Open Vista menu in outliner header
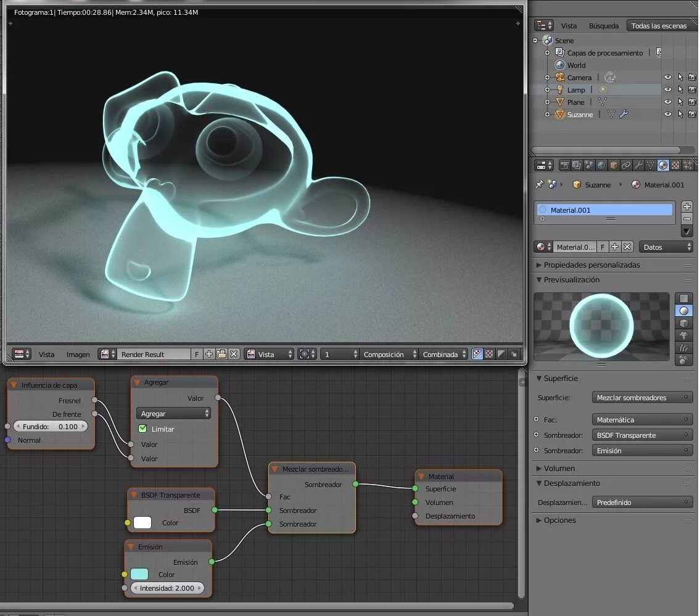 pyautogui.click(x=569, y=25)
